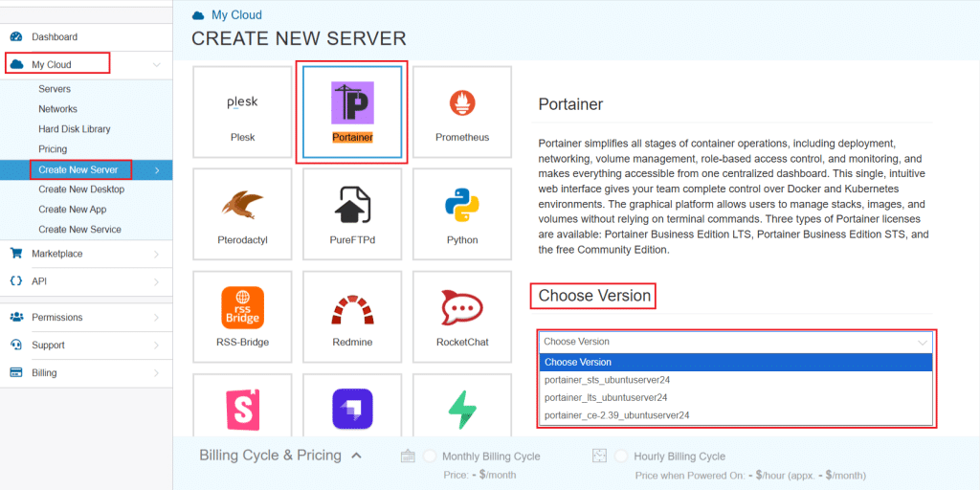
Task: Click the Price per month text
Action: (479, 475)
